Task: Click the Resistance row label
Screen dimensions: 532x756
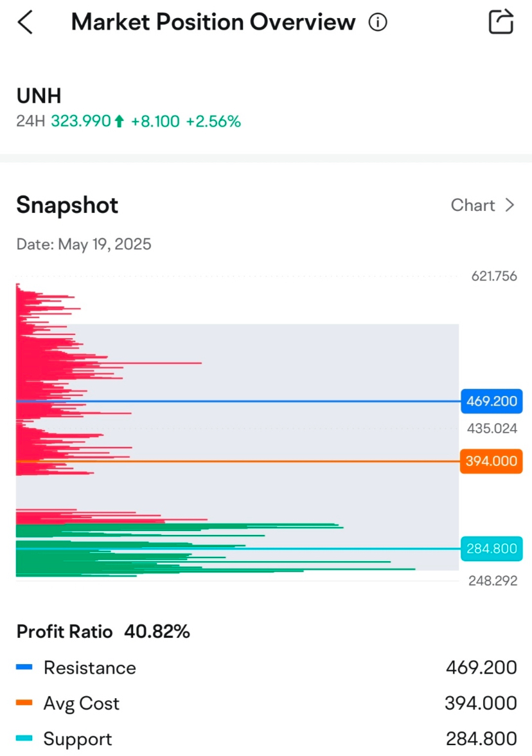Action: 90,668
